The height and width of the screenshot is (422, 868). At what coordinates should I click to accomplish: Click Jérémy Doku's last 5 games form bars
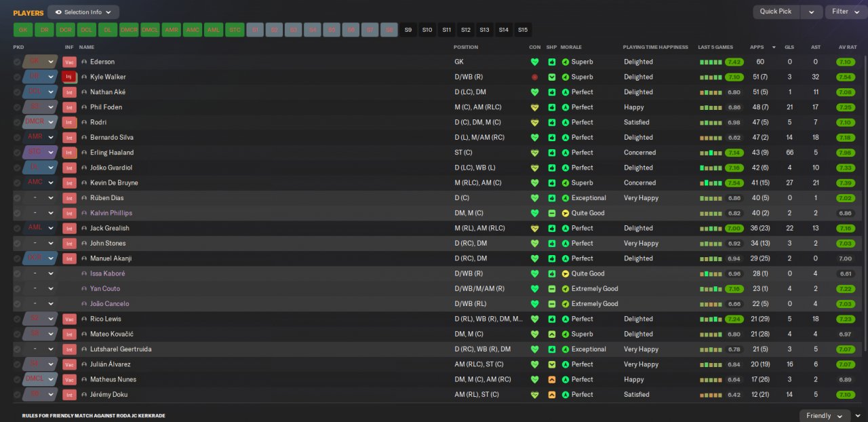pyautogui.click(x=711, y=395)
